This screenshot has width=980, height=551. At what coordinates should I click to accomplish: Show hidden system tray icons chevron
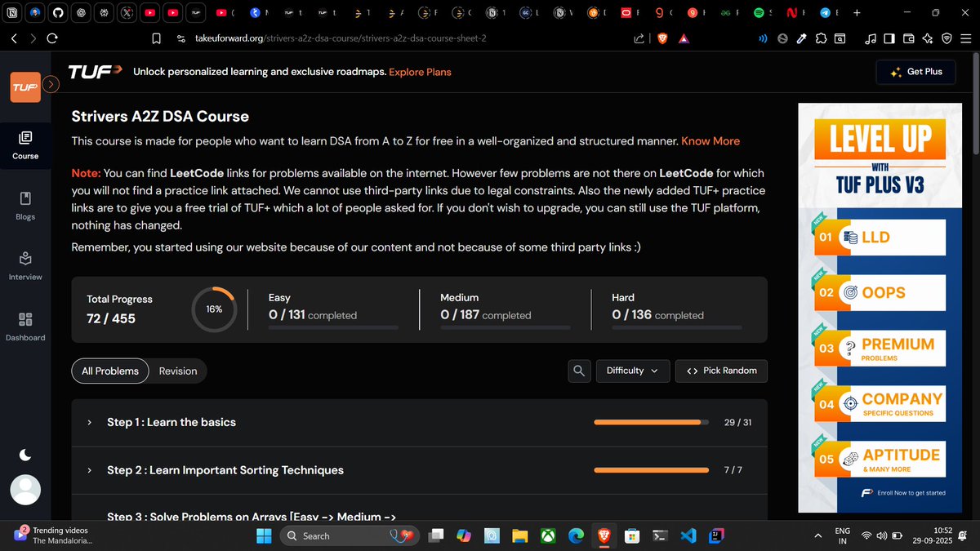(818, 535)
